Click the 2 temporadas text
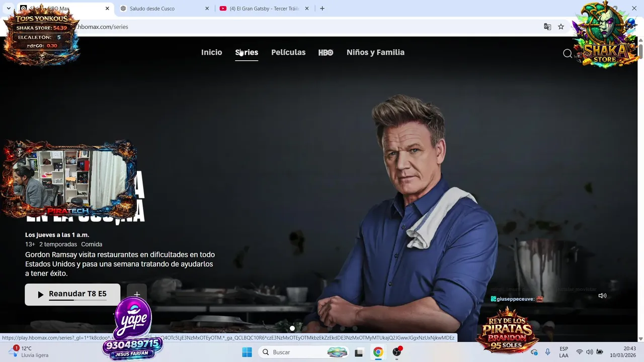This screenshot has width=644, height=362. tap(58, 244)
